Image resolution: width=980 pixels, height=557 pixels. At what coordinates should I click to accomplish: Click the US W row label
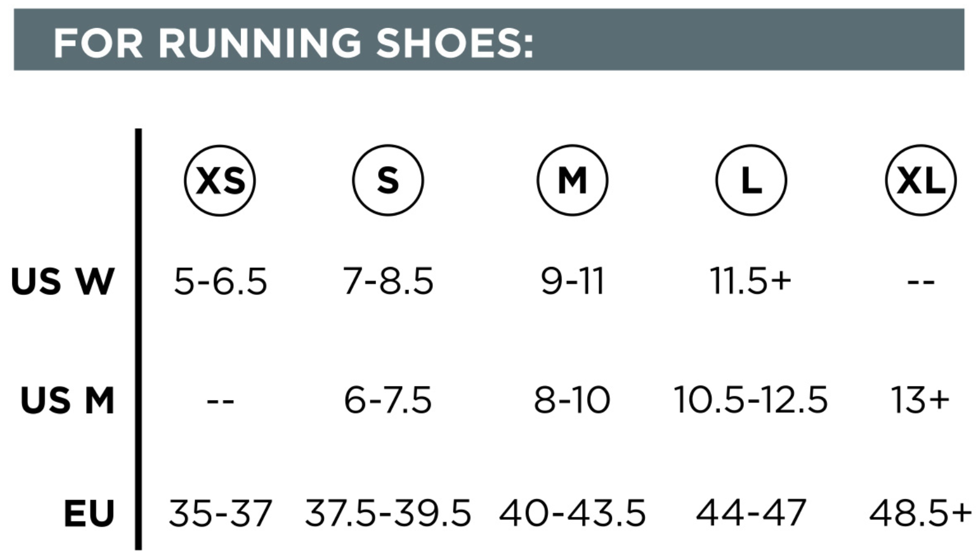pos(63,282)
